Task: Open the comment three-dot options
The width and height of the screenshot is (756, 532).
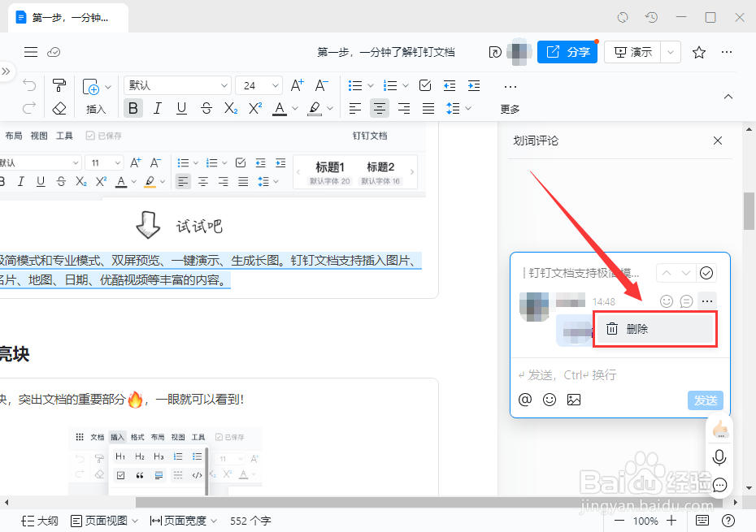Action: pyautogui.click(x=707, y=301)
